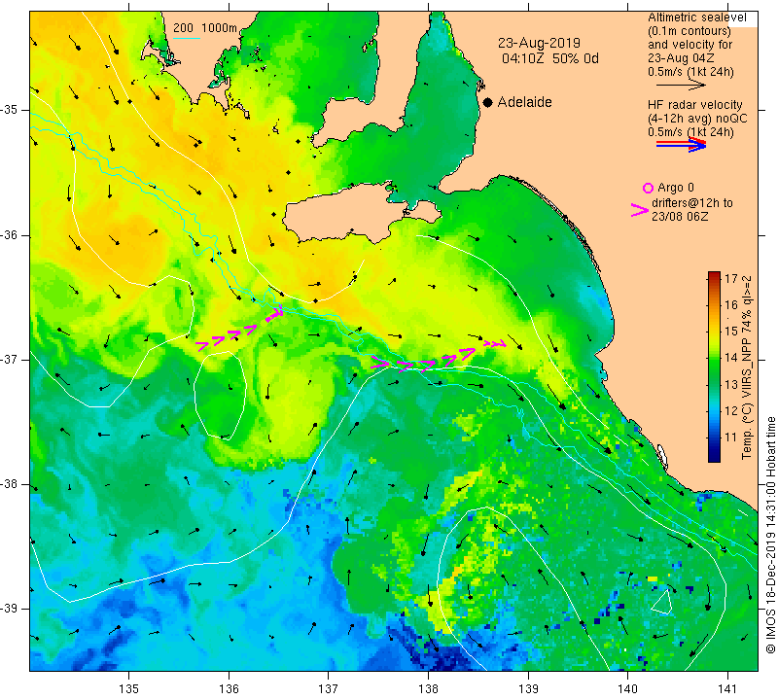Click the 17 value on temperature scale
Image resolution: width=778 pixels, height=700 pixels.
pyautogui.click(x=731, y=278)
